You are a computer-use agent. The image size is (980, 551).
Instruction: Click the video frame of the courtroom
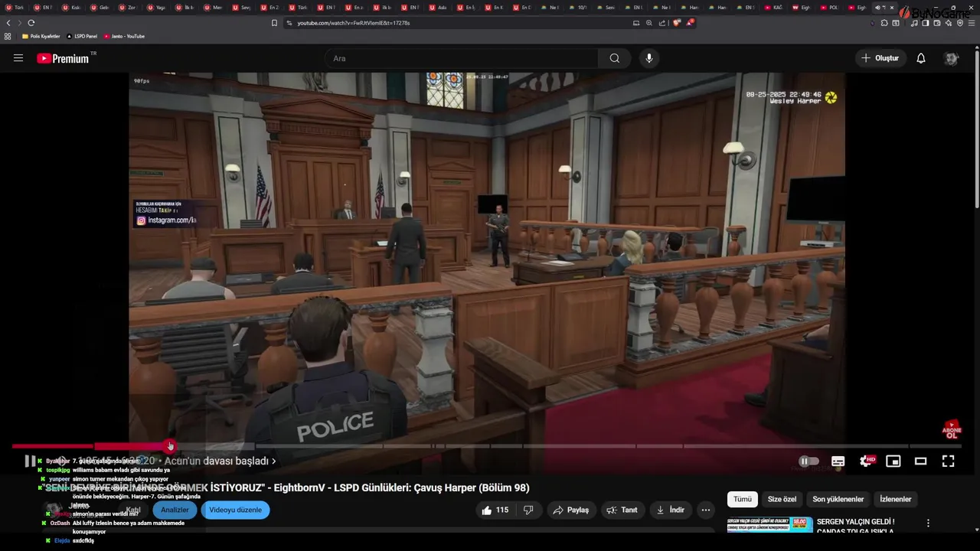(x=487, y=260)
